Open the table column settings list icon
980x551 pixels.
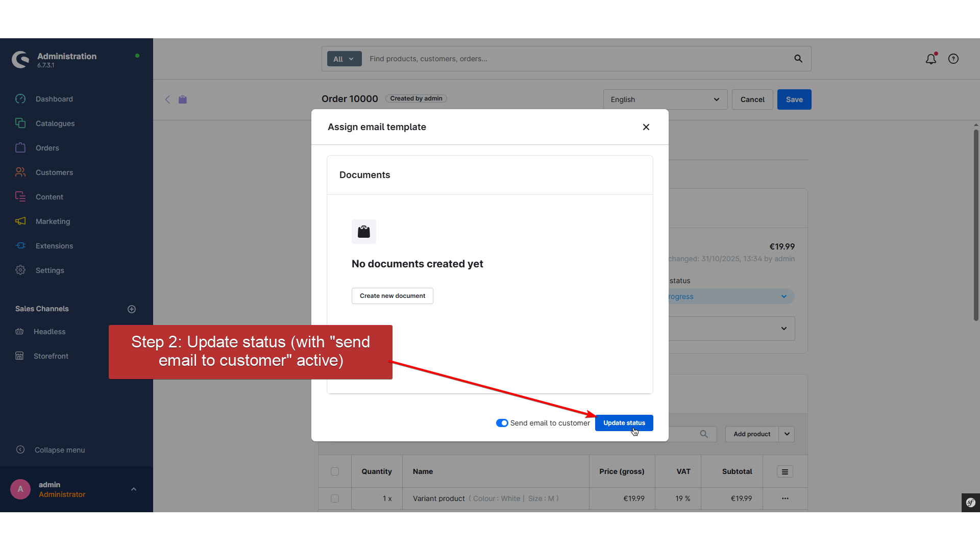click(785, 472)
